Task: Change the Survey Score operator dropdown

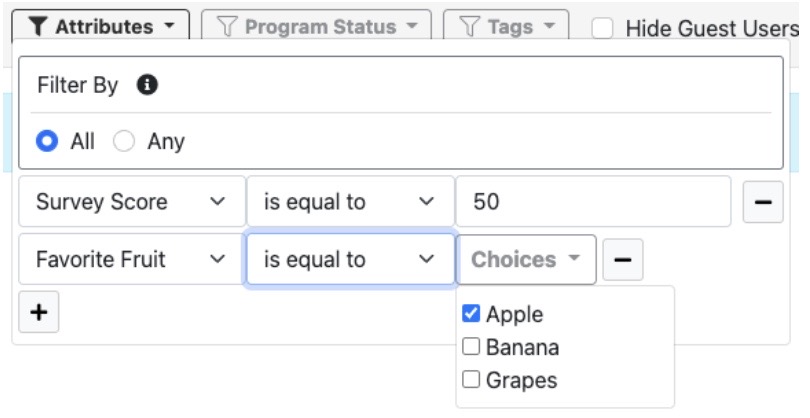Action: pos(349,202)
